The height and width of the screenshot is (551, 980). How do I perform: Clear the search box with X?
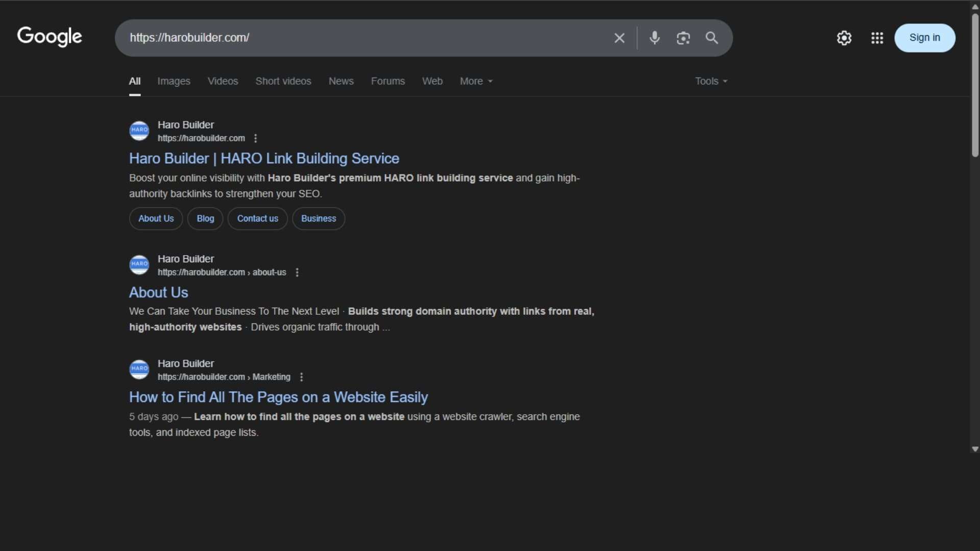pos(619,38)
